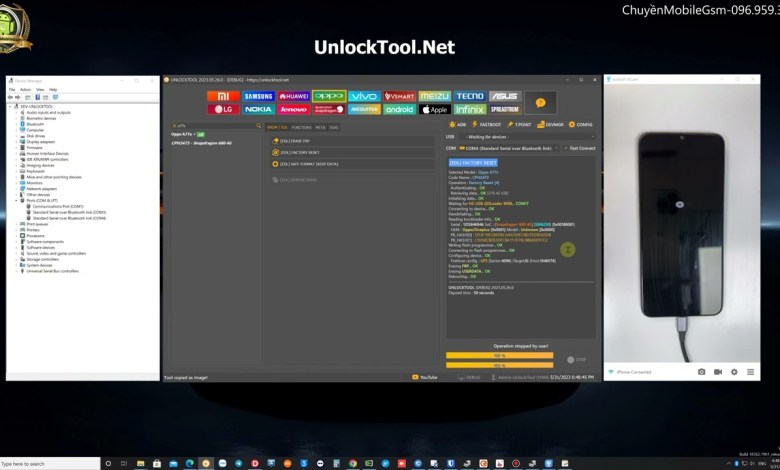Switch to the BROM | EDL tab
Image resolution: width=780 pixels, height=470 pixels.
[277, 127]
